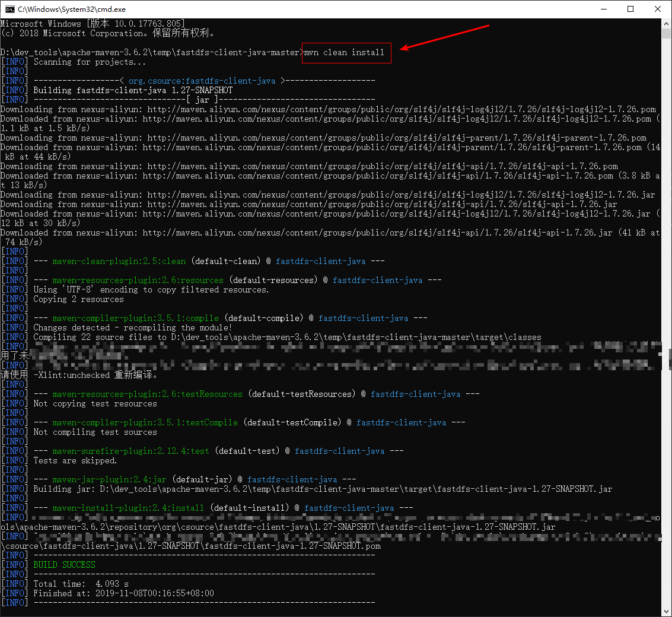Click the '(c) 2018 Microsoft Corporation' line
This screenshot has height=617, width=672.
pyautogui.click(x=107, y=33)
